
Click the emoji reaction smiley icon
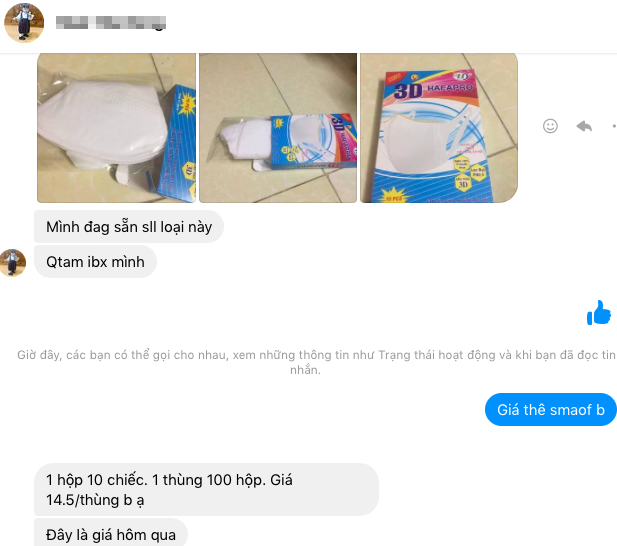click(550, 126)
